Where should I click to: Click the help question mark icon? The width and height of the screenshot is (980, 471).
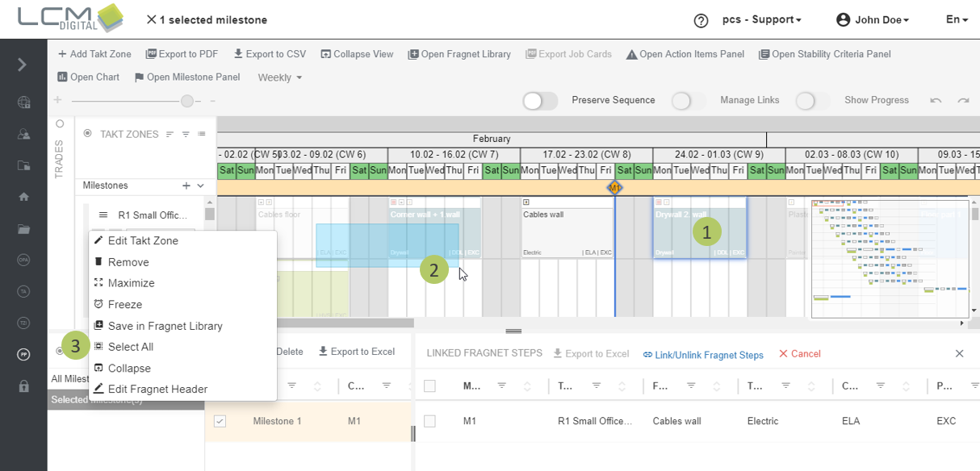[701, 20]
